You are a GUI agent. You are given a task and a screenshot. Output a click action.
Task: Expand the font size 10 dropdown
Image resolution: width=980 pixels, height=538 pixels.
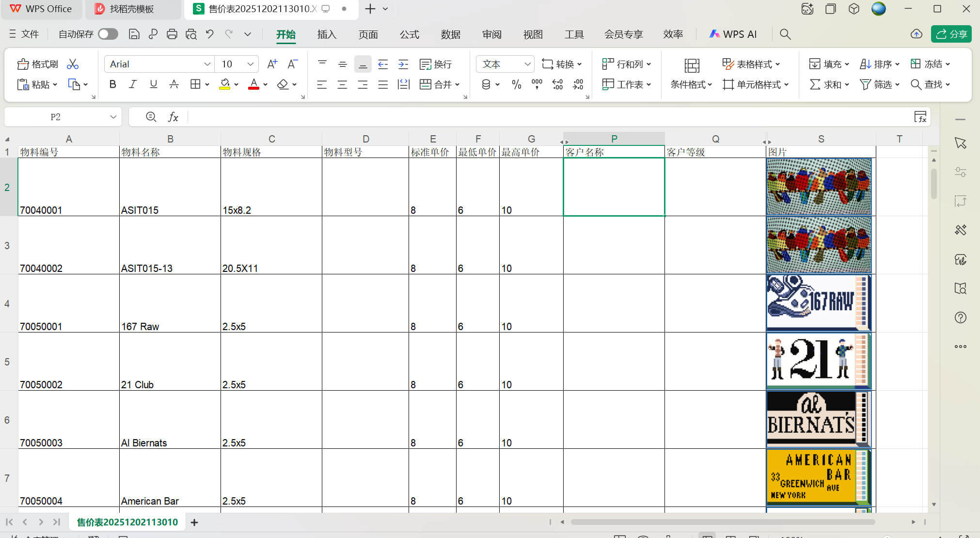250,64
